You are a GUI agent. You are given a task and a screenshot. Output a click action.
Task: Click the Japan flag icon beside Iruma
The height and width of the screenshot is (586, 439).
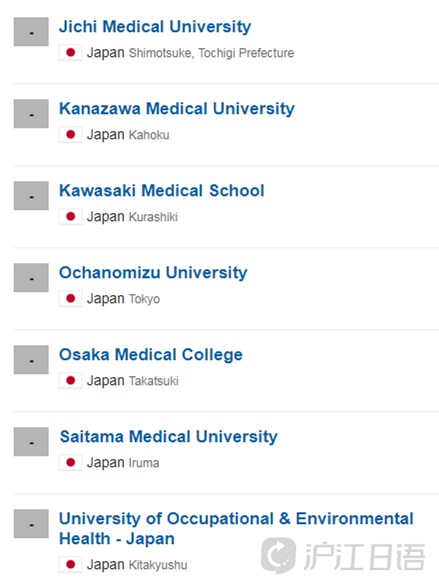(x=71, y=463)
